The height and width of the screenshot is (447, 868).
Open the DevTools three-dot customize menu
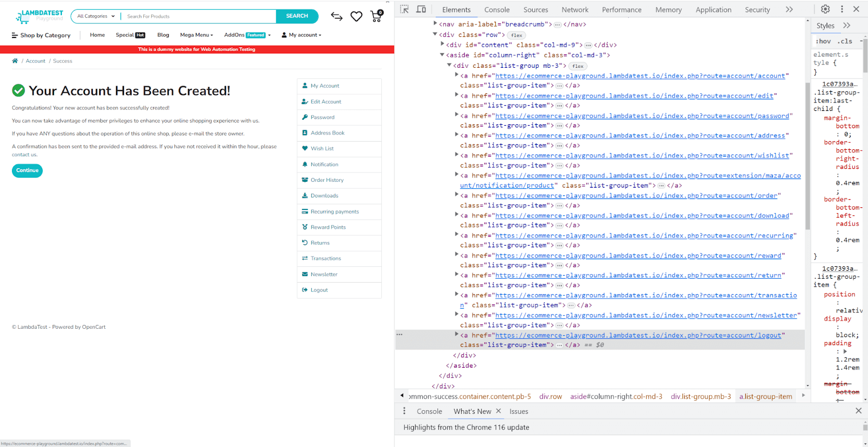842,9
